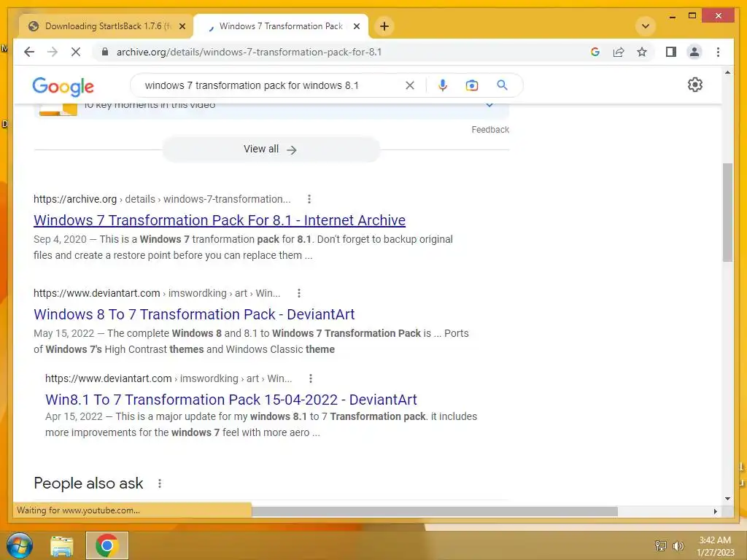Open the Windows Start orb
Viewport: 747px width, 560px height.
coord(20,545)
